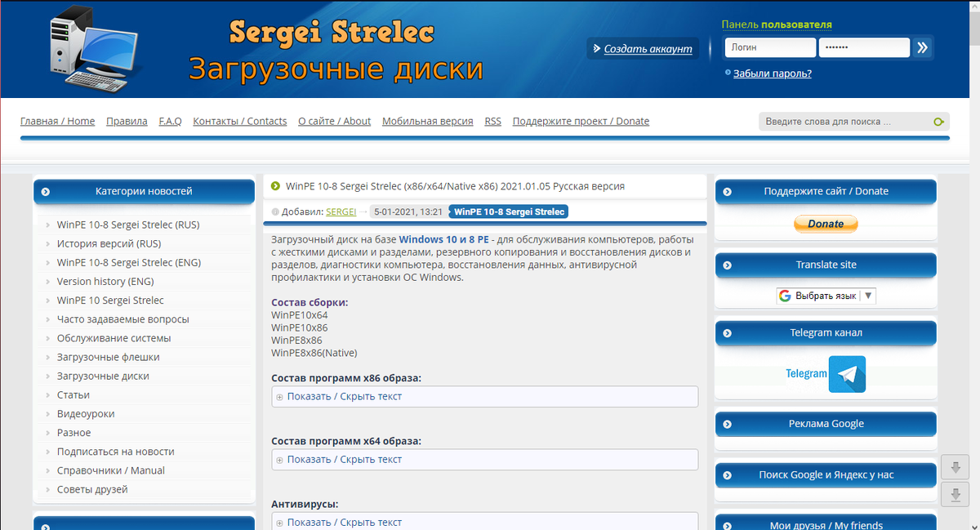Image resolution: width=980 pixels, height=530 pixels.
Task: Open the RSS menu item
Action: (492, 121)
